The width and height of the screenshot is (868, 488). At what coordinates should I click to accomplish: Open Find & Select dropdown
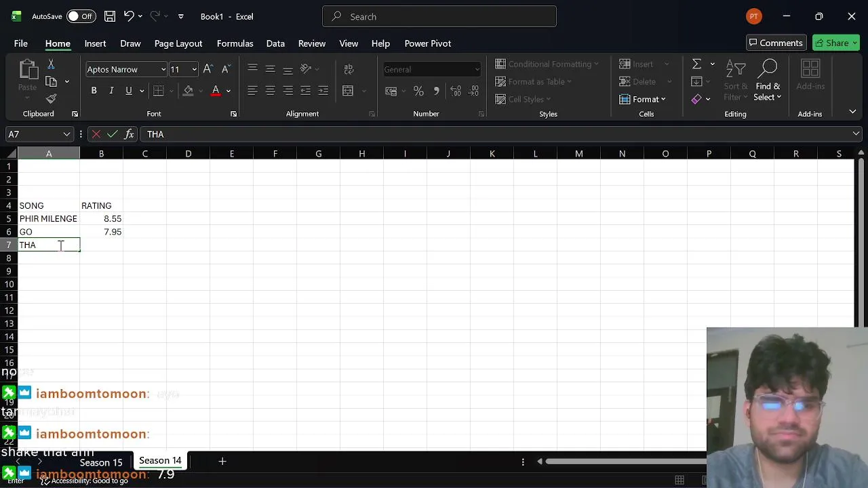768,81
